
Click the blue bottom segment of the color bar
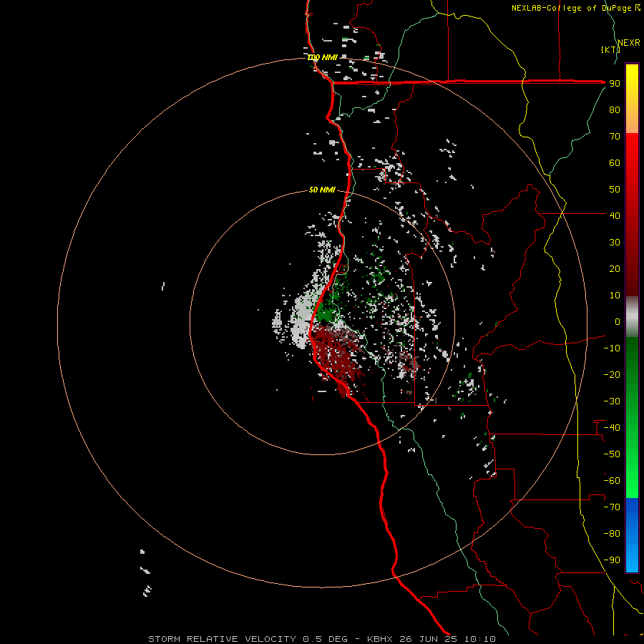(x=632, y=535)
